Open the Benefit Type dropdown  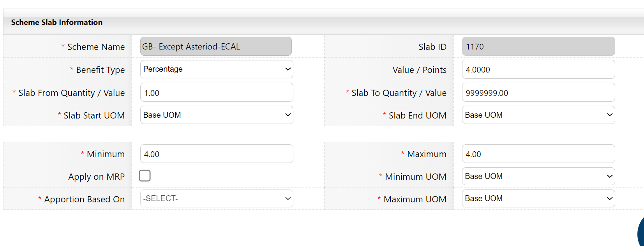click(217, 69)
